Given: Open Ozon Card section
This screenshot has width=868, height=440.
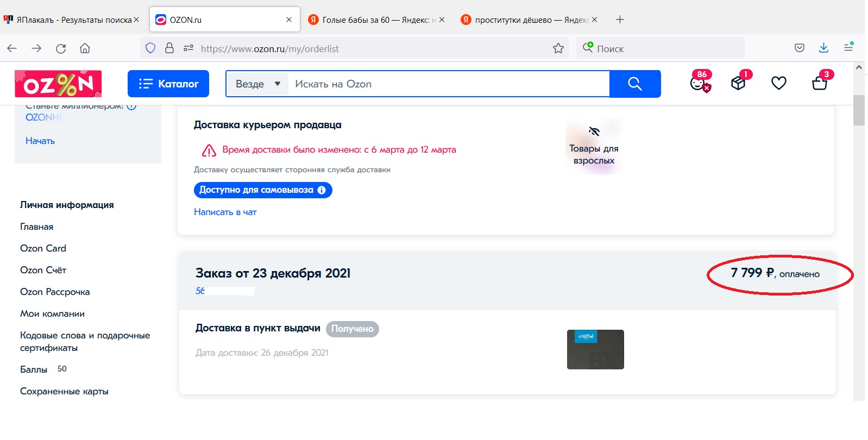Looking at the screenshot, I should click(43, 248).
